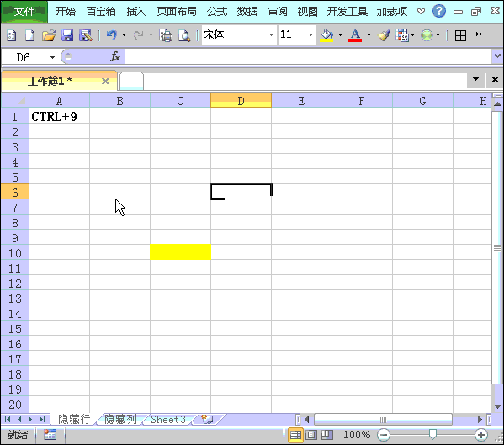Screen dimensions: 504x445
Task: Expand the fill color palette arrow
Action: click(340, 34)
